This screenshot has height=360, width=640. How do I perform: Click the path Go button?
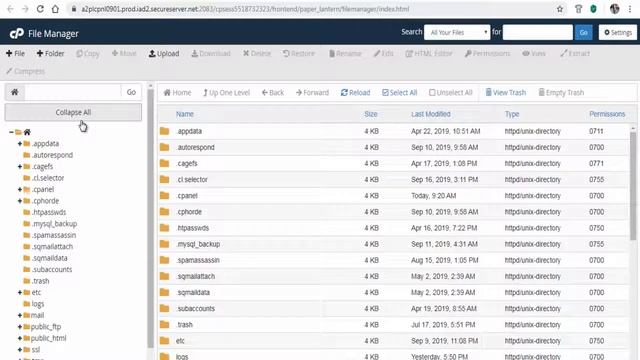click(x=131, y=92)
